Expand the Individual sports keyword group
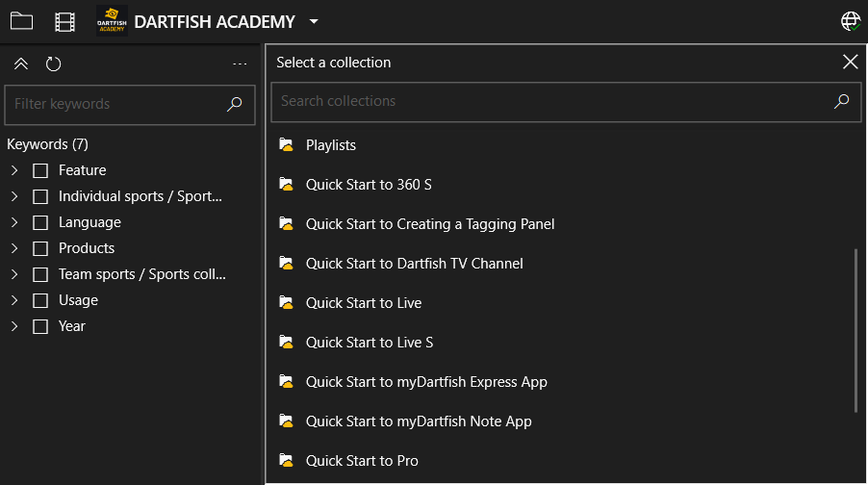This screenshot has height=485, width=868. click(14, 196)
